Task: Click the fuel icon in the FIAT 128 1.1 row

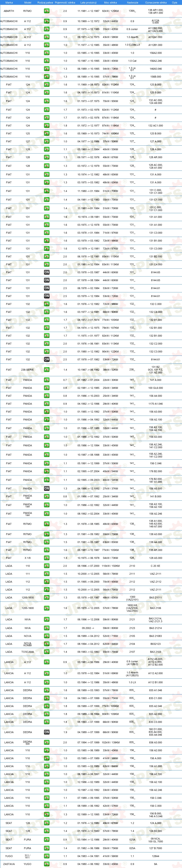Action: point(46,149)
